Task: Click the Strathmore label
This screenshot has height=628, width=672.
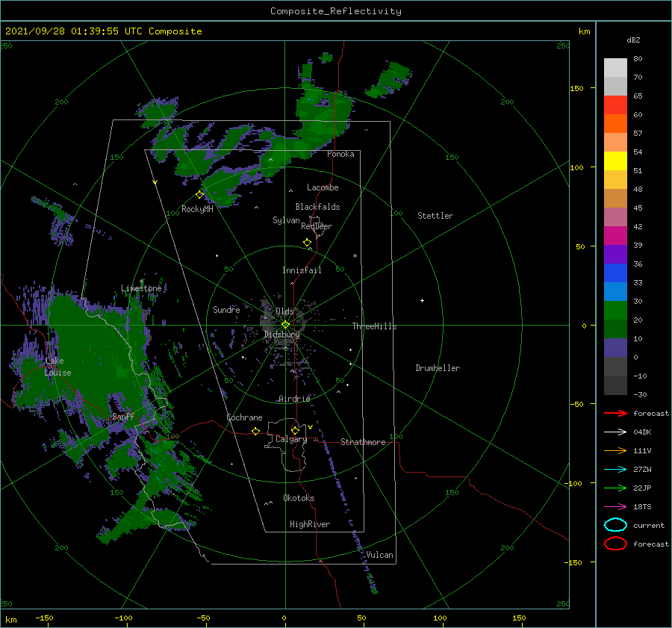Action: point(363,442)
